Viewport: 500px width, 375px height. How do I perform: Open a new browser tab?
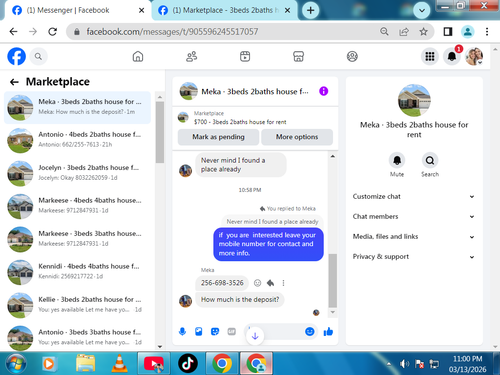coord(310,10)
